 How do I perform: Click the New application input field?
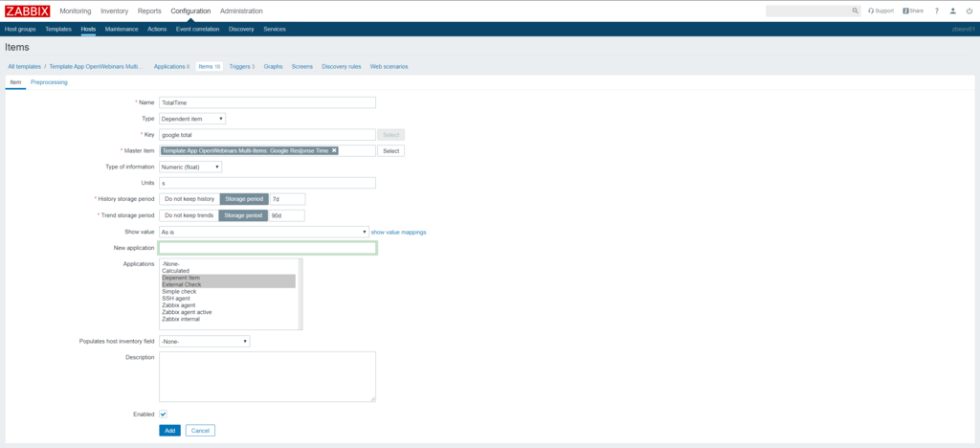pos(267,248)
